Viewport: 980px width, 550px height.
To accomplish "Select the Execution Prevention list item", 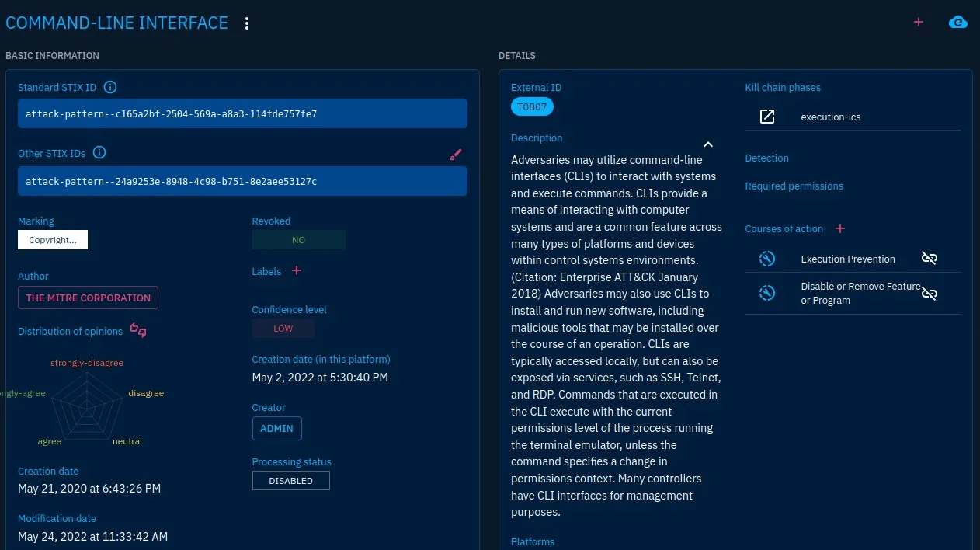I will [x=847, y=259].
